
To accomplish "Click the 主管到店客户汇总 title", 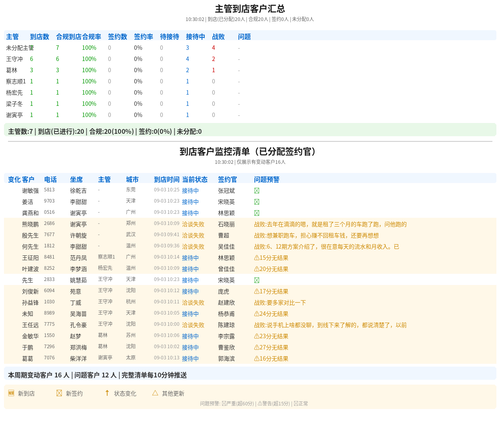I will point(250,9).
